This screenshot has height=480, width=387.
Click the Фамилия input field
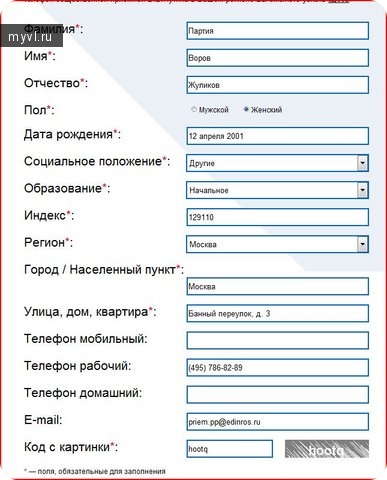pyautogui.click(x=277, y=31)
